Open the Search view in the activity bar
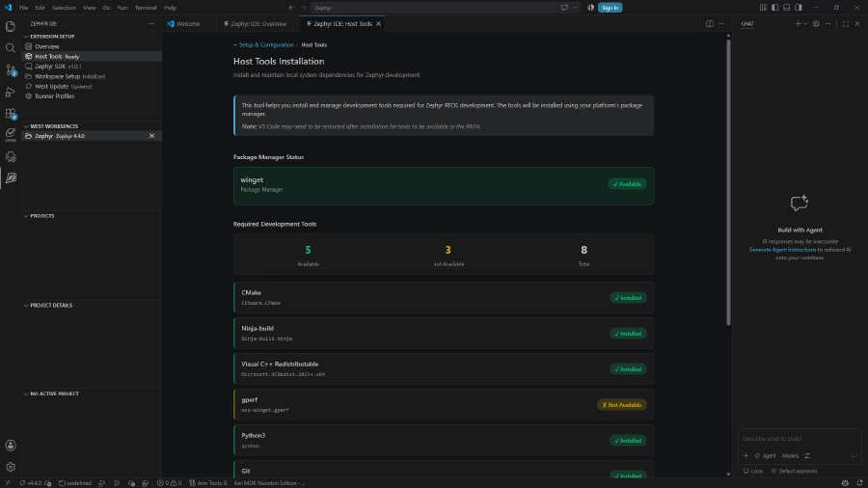868x488 pixels. coord(10,48)
